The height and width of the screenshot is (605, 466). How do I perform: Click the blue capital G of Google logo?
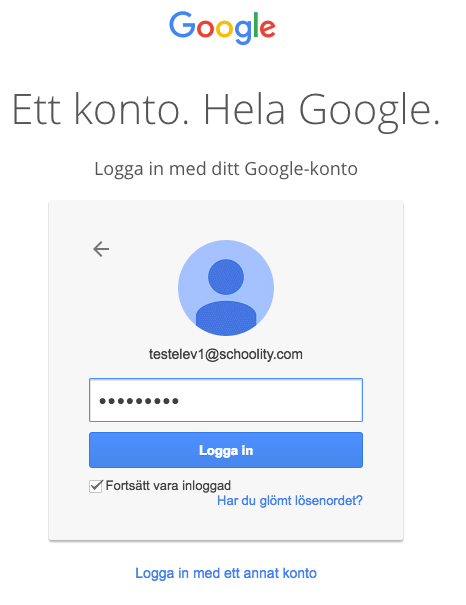182,24
